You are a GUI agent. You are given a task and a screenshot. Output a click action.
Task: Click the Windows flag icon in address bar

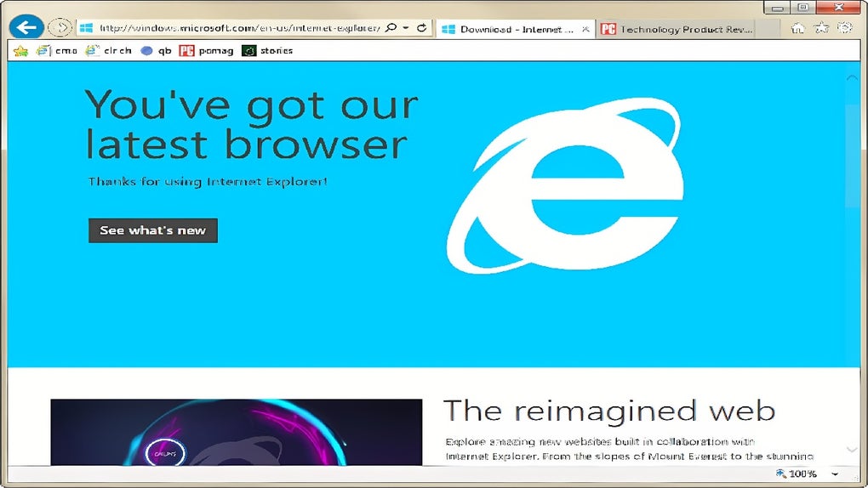[86, 28]
